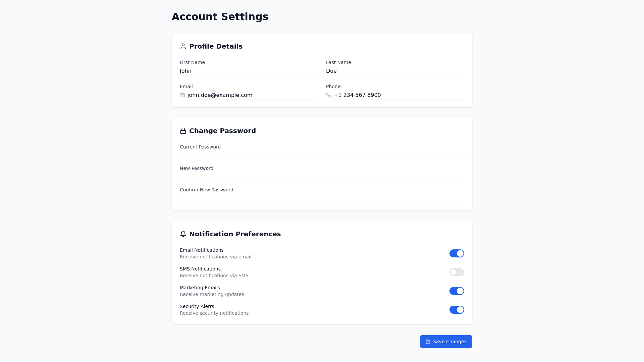Click the New Password input box

pyautogui.click(x=322, y=177)
